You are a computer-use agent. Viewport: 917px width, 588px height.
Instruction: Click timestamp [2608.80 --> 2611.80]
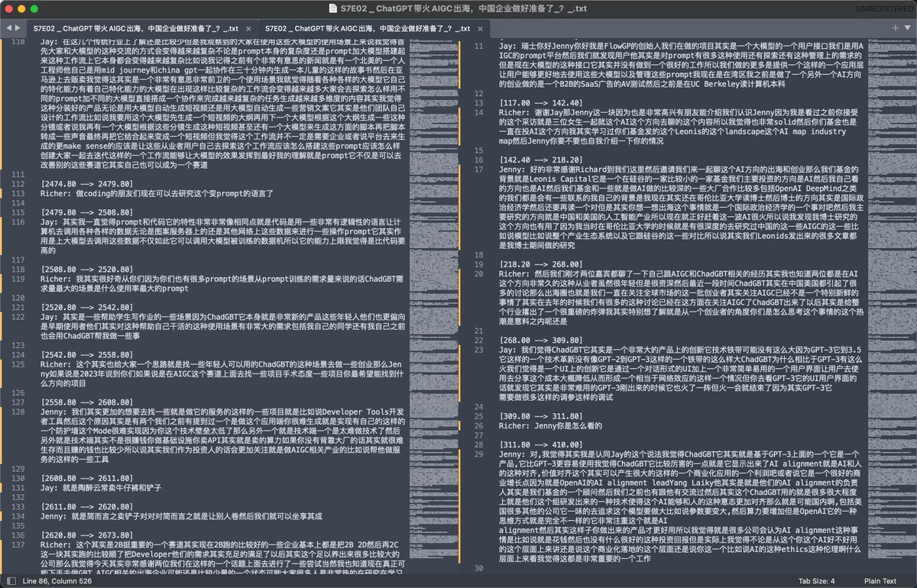coord(86,477)
